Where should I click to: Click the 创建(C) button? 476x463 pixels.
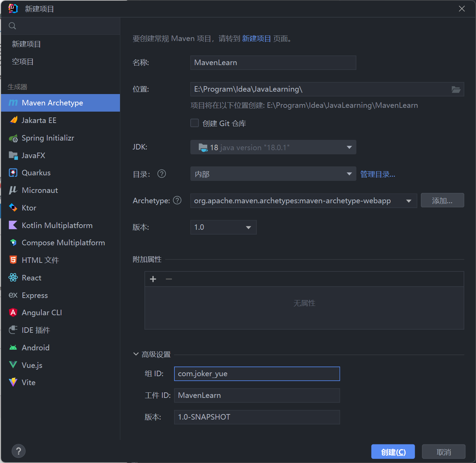tap(393, 452)
